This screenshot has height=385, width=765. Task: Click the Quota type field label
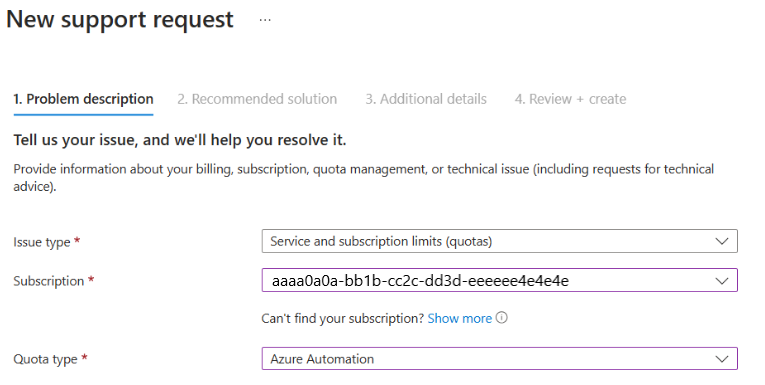[x=50, y=359]
